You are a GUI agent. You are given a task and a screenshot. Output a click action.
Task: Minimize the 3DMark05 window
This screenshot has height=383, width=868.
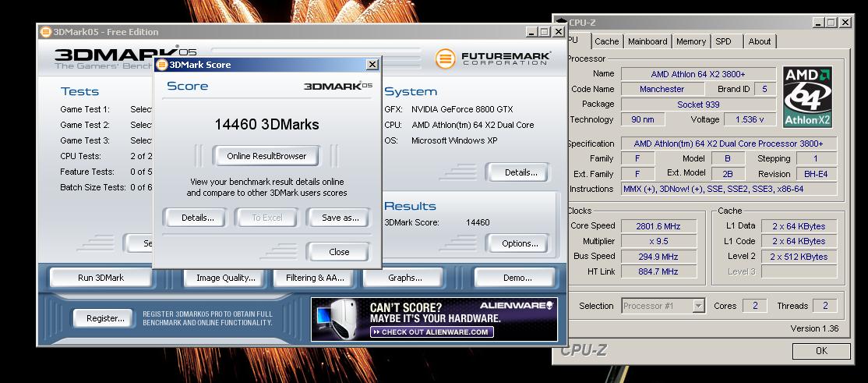tap(531, 32)
